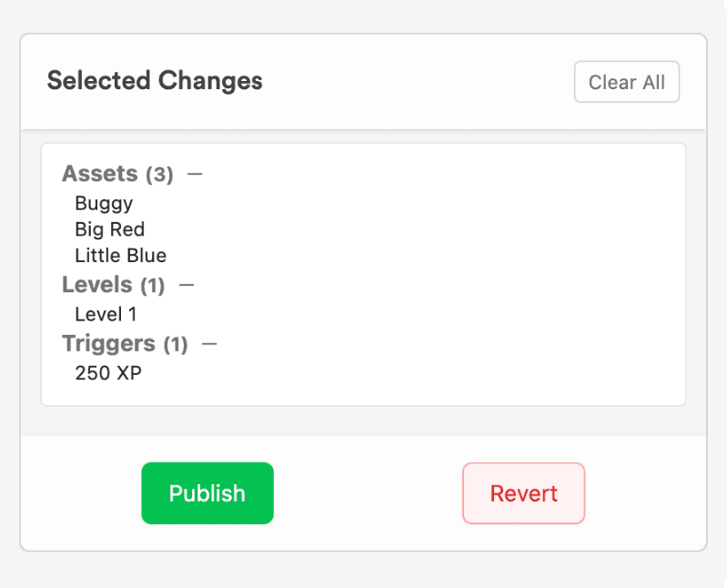Image resolution: width=727 pixels, height=588 pixels.
Task: Click the Triggers group heading
Action: tap(108, 344)
